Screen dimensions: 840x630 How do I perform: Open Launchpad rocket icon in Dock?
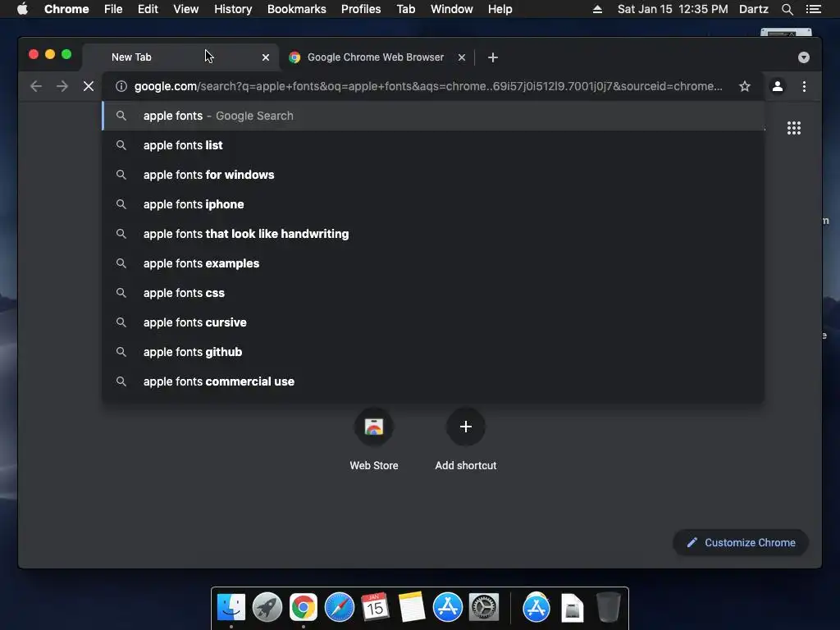pos(267,608)
